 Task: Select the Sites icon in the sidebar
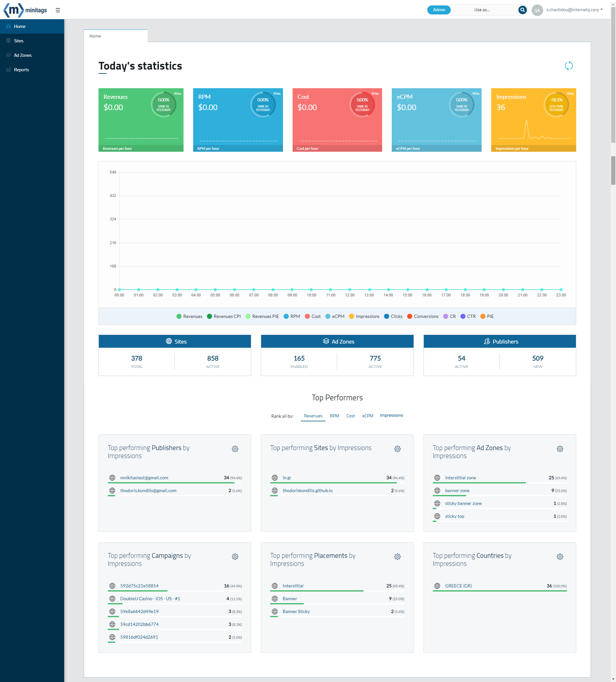[x=8, y=41]
